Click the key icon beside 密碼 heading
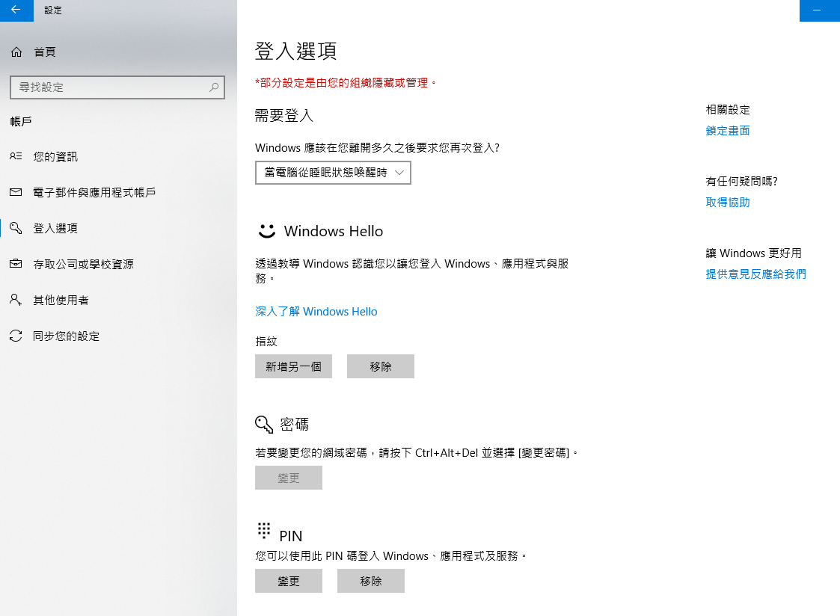Image resolution: width=840 pixels, height=616 pixels. pyautogui.click(x=264, y=425)
